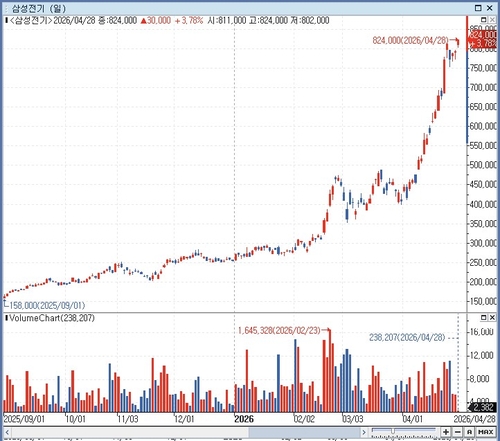Click the red current price tag on axis
This screenshot has width=500, height=441.
point(483,39)
